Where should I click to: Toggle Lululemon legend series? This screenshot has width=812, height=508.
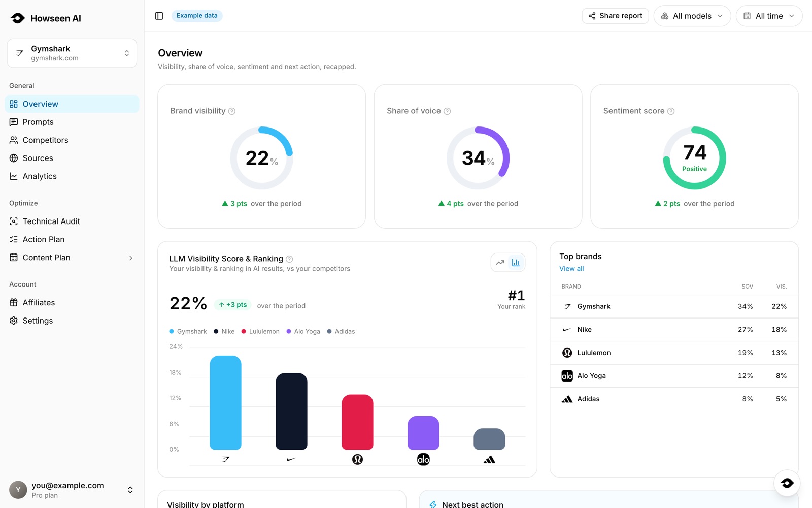point(260,332)
